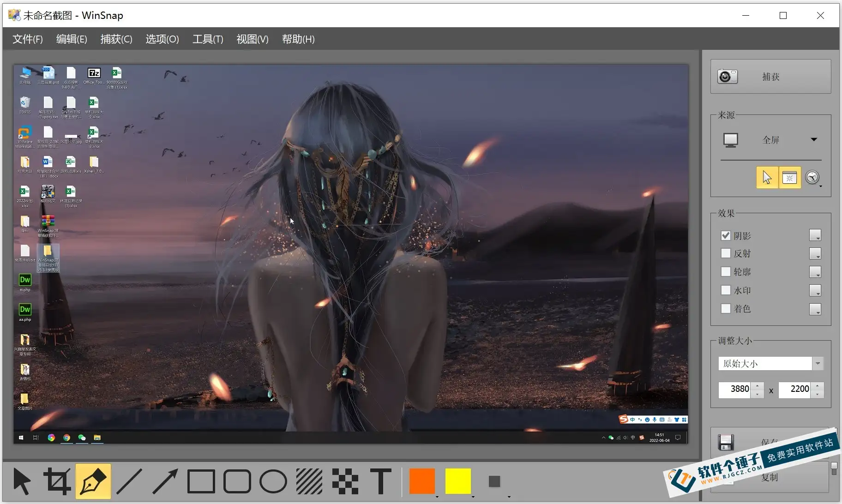Screen dimensions: 842x504
Task: Select the Text tool
Action: (x=381, y=481)
